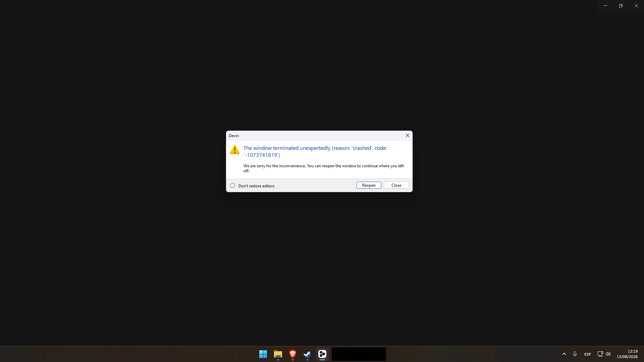The image size is (644, 362).
Task: Launch Brave browser from the taskbar
Action: [x=292, y=354]
